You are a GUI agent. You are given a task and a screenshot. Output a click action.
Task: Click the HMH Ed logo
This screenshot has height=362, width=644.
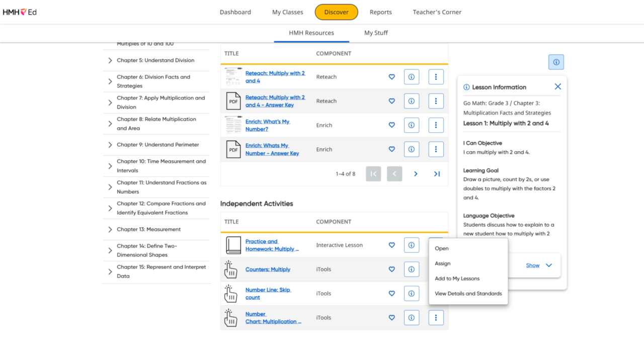20,12
